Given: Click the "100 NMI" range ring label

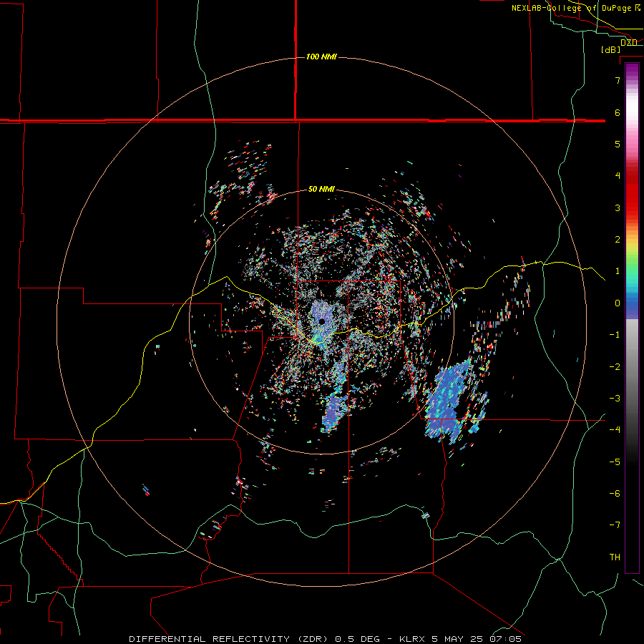Looking at the screenshot, I should 321,57.
